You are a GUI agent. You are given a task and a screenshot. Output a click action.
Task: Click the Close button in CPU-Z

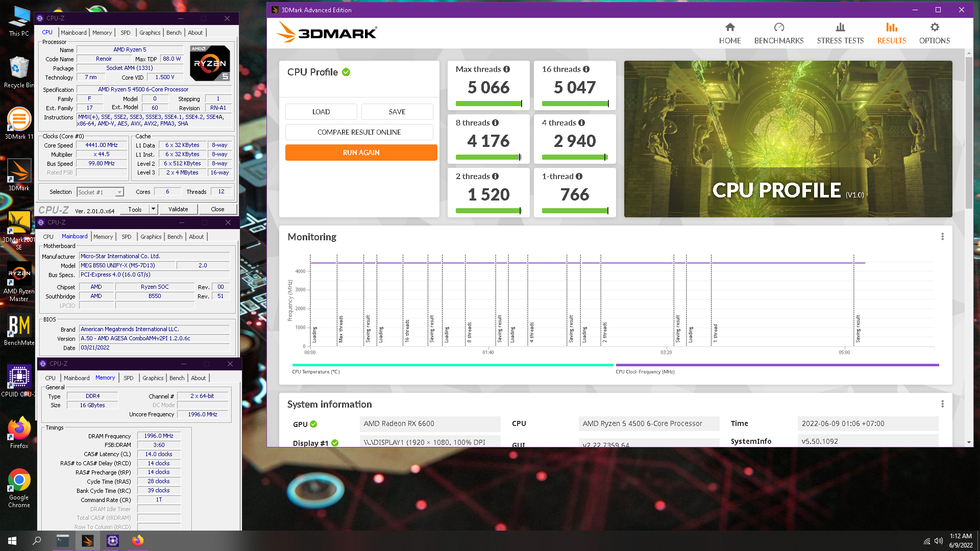coord(217,209)
